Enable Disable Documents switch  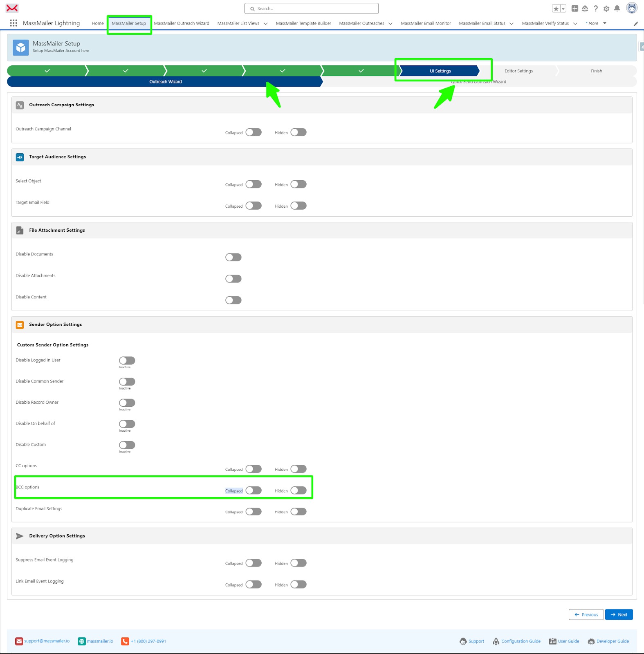(x=233, y=258)
